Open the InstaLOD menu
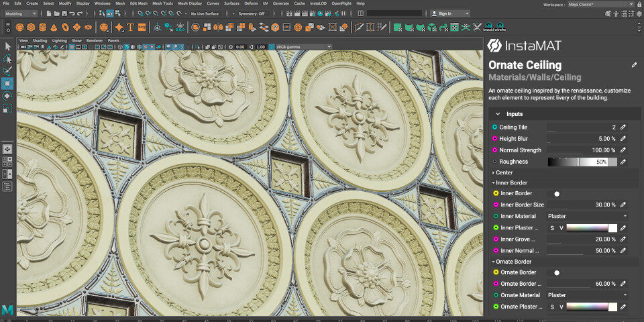The width and height of the screenshot is (644, 322). pyautogui.click(x=318, y=3)
